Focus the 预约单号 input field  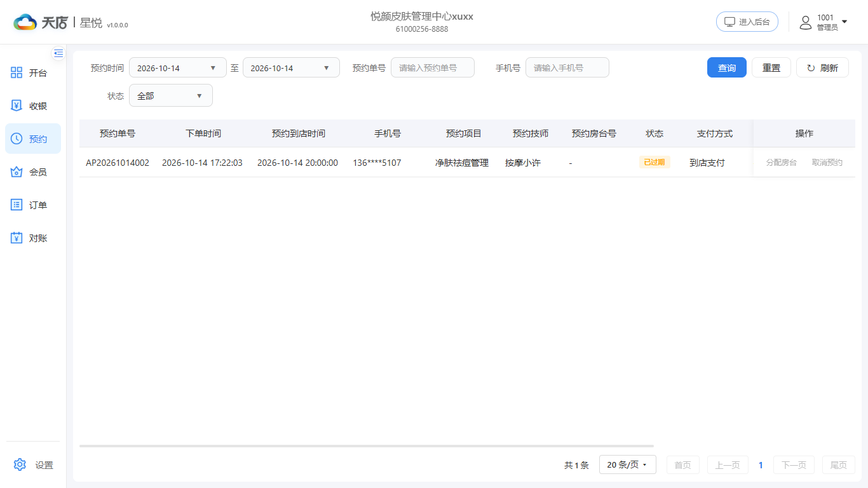(433, 68)
